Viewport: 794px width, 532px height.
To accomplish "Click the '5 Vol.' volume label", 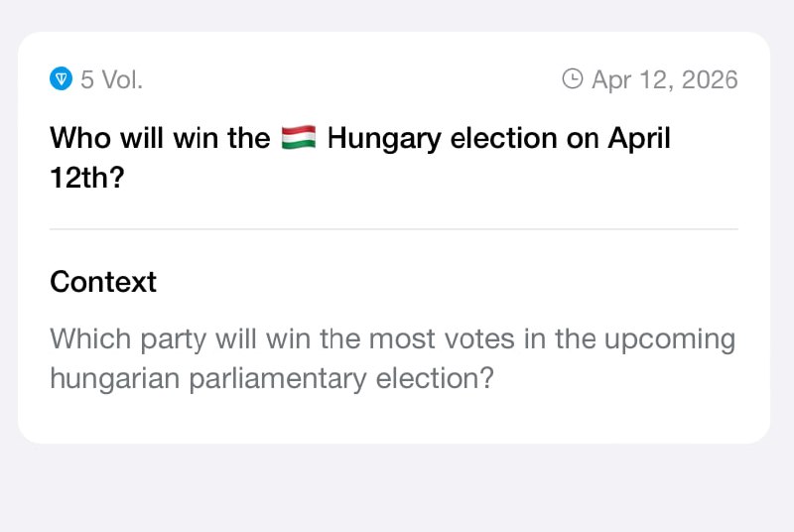I will [x=111, y=79].
